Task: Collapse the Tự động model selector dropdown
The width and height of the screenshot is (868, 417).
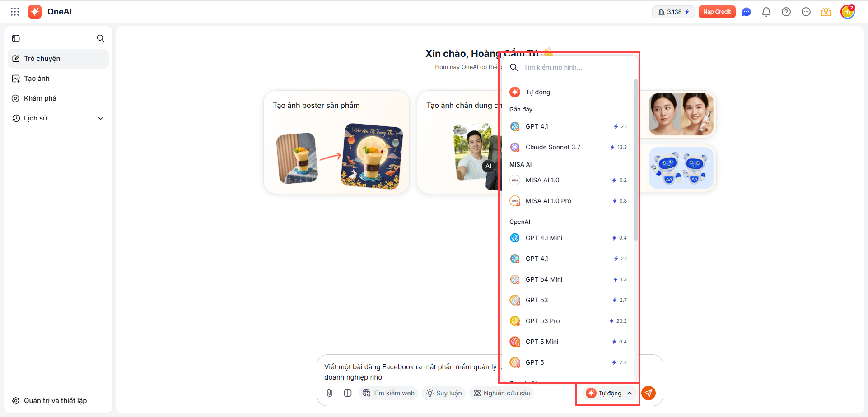Action: pos(609,393)
